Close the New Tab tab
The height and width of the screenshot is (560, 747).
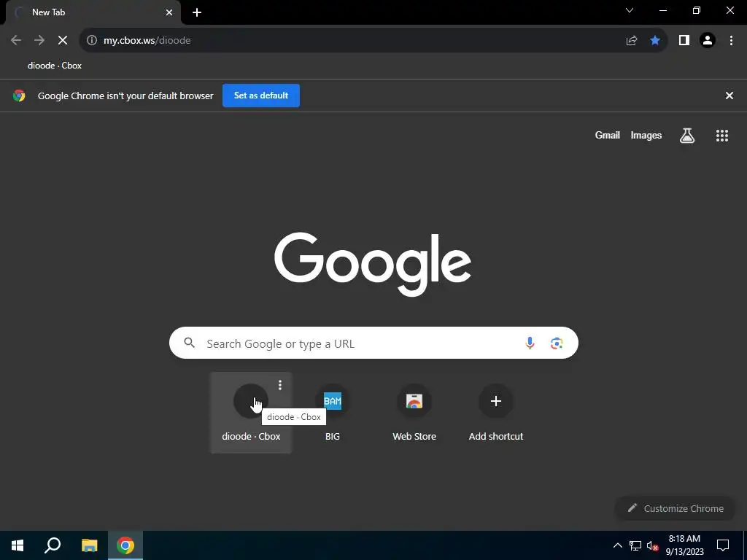(169, 12)
